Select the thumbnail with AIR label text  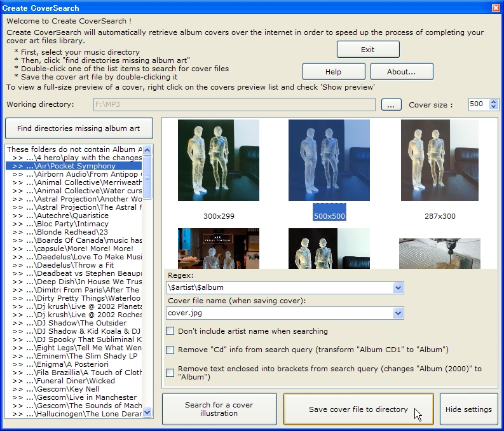(x=219, y=249)
